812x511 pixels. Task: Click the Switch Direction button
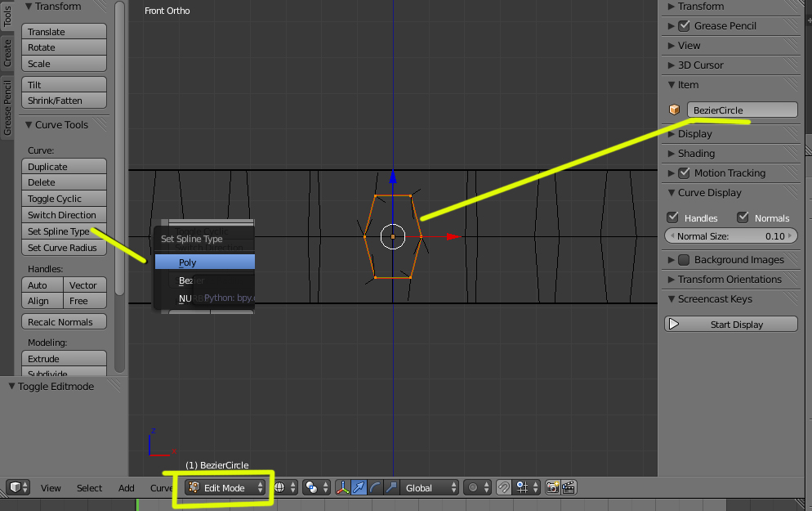point(63,215)
